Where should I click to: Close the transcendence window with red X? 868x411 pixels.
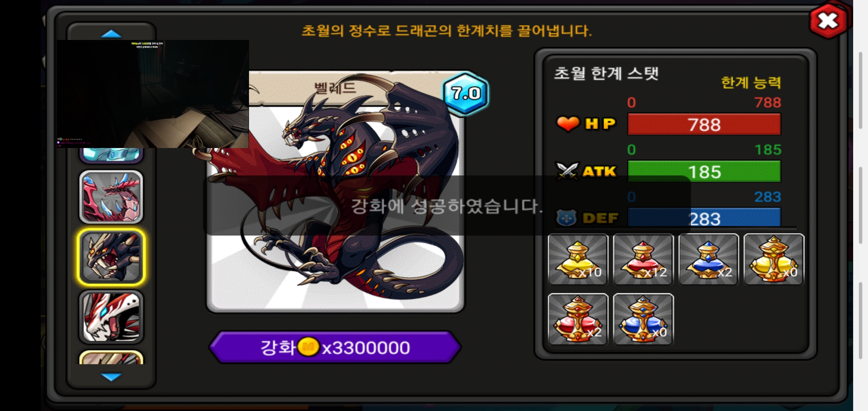coord(828,21)
